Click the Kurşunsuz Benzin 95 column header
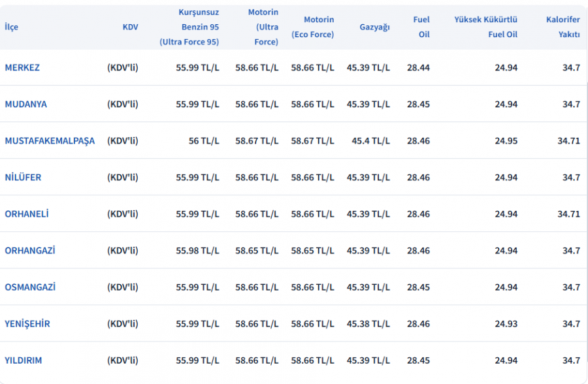Image resolution: width=588 pixels, height=384 pixels. [189, 27]
